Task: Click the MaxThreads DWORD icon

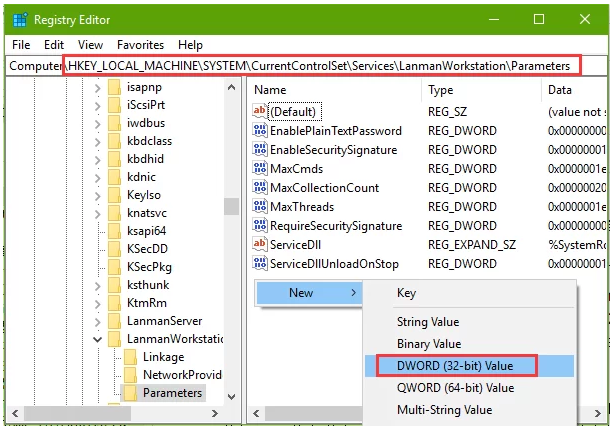Action: 260,206
